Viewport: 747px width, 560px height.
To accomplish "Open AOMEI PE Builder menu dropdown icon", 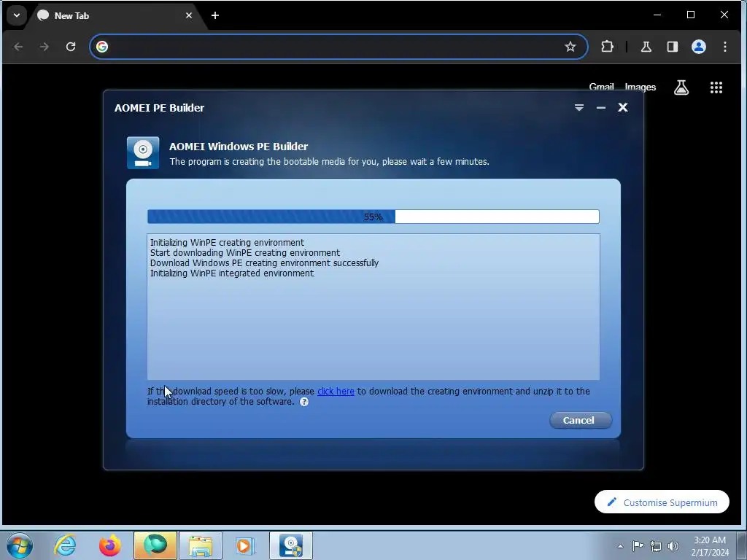I will click(x=578, y=108).
